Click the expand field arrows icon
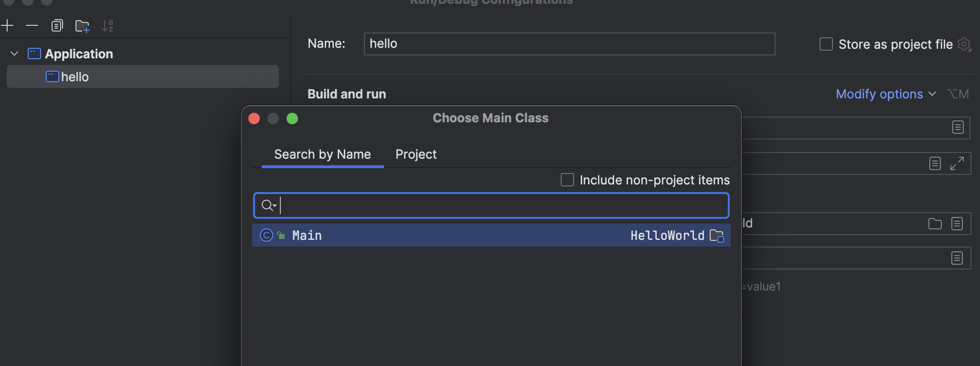The width and height of the screenshot is (980, 366). click(x=957, y=163)
